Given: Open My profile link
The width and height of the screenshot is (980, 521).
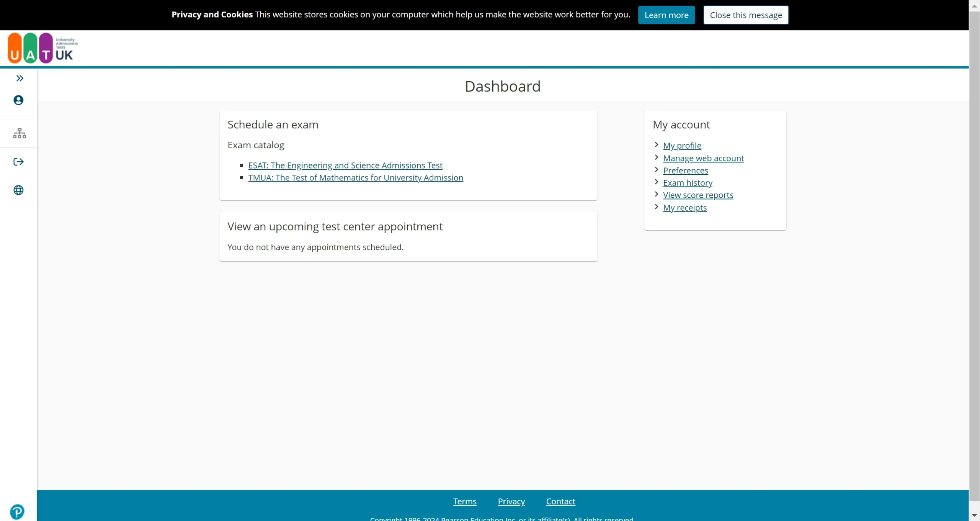Looking at the screenshot, I should pos(682,146).
